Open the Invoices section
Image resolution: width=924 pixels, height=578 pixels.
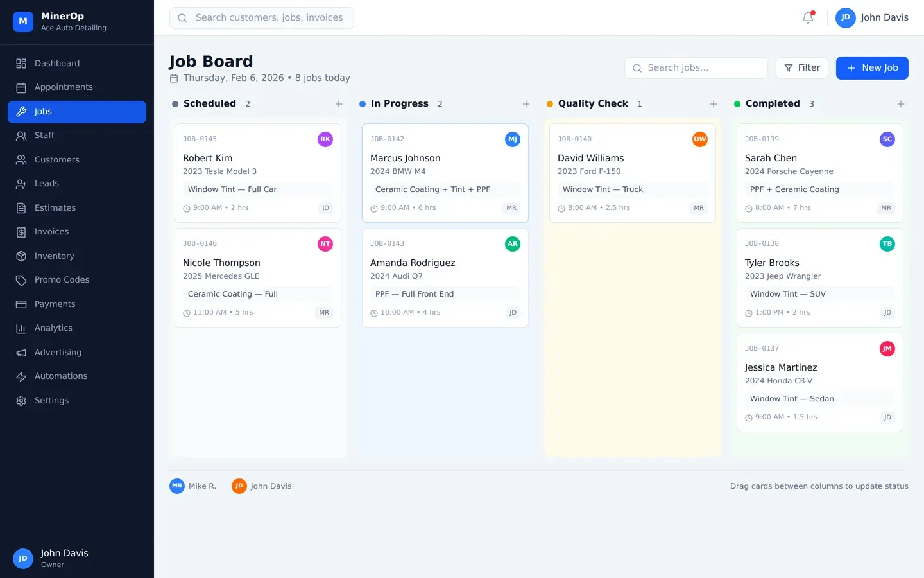52,232
